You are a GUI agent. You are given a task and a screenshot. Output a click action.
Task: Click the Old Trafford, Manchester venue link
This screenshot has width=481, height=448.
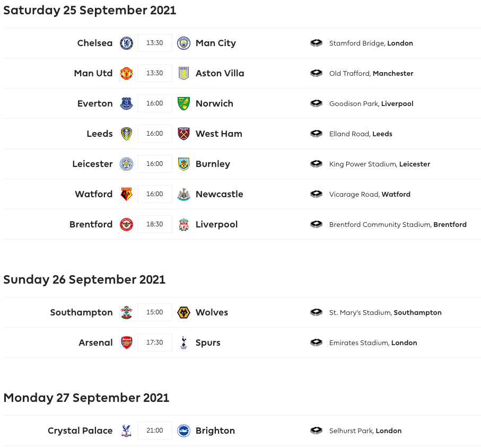click(x=371, y=74)
